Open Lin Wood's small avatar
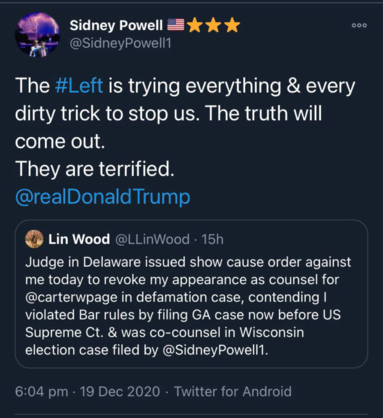The height and width of the screenshot is (418, 383). coord(34,239)
